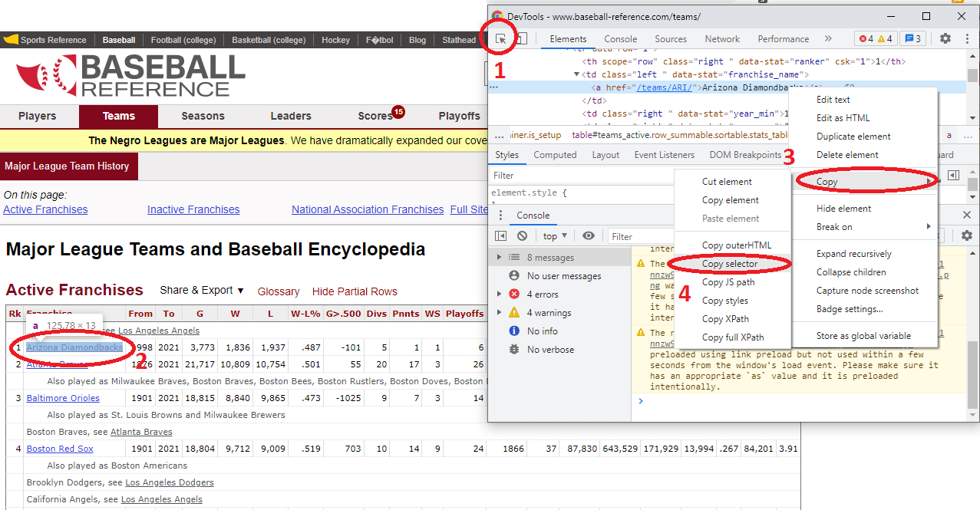The height and width of the screenshot is (510, 980).
Task: Open the Performance tab in DevTools
Action: click(x=784, y=39)
